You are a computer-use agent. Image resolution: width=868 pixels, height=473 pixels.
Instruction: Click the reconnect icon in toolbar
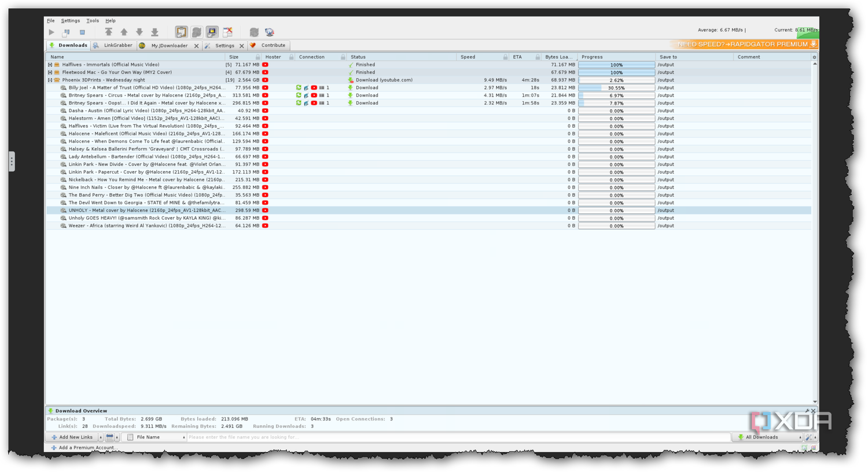254,32
